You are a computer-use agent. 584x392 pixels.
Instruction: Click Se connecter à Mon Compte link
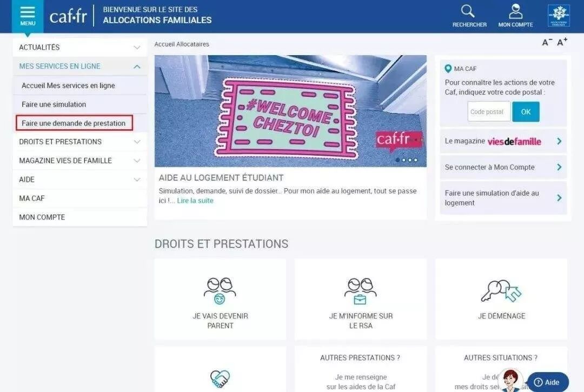tap(503, 167)
